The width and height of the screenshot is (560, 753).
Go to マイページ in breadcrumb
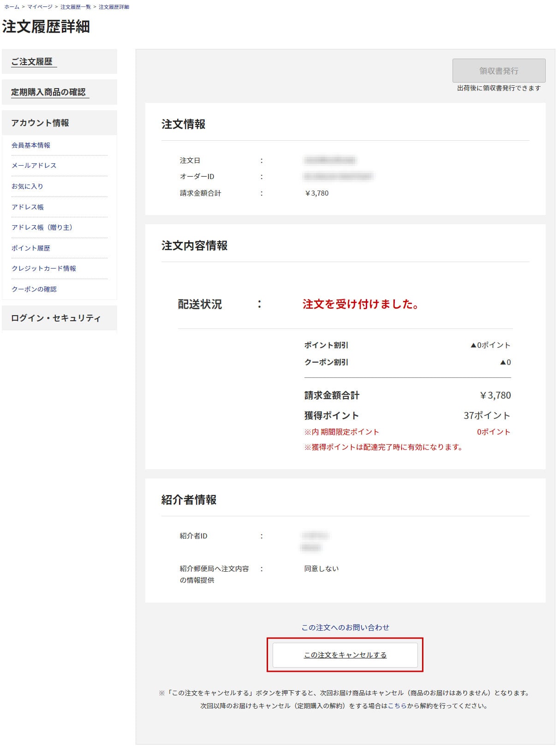pyautogui.click(x=40, y=7)
